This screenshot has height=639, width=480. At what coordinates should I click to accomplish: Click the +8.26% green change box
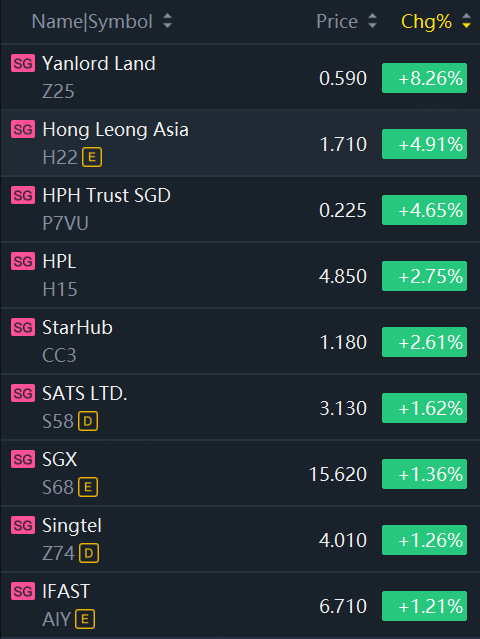[x=424, y=78]
